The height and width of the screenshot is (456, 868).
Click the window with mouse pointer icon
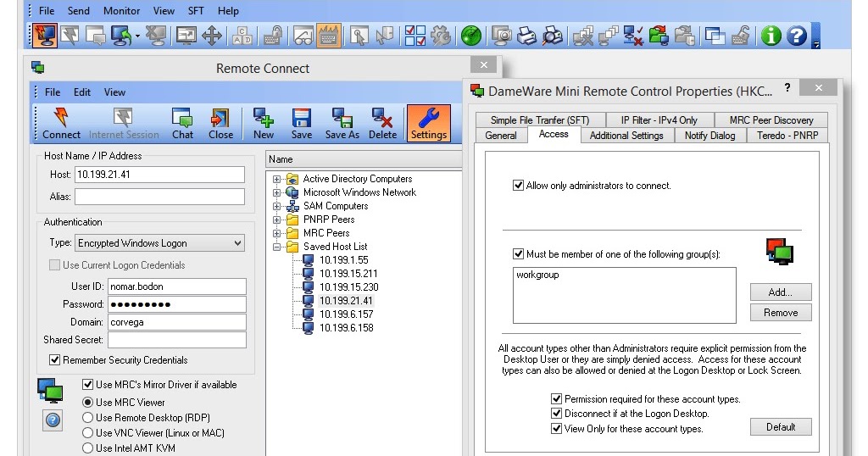tap(359, 36)
